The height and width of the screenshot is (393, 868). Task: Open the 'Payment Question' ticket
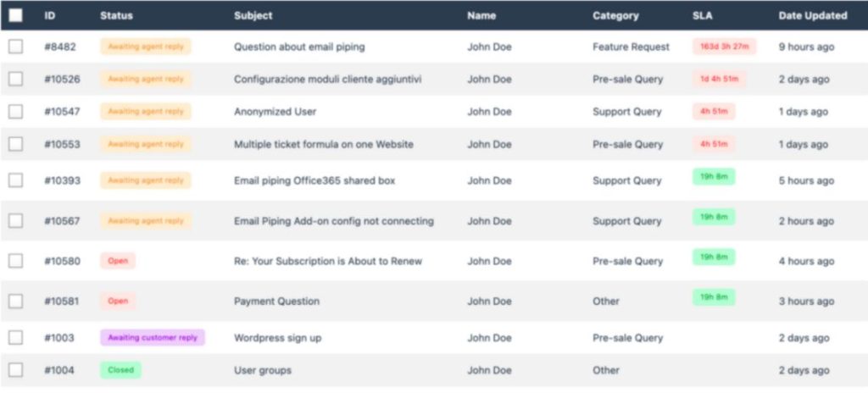276,302
